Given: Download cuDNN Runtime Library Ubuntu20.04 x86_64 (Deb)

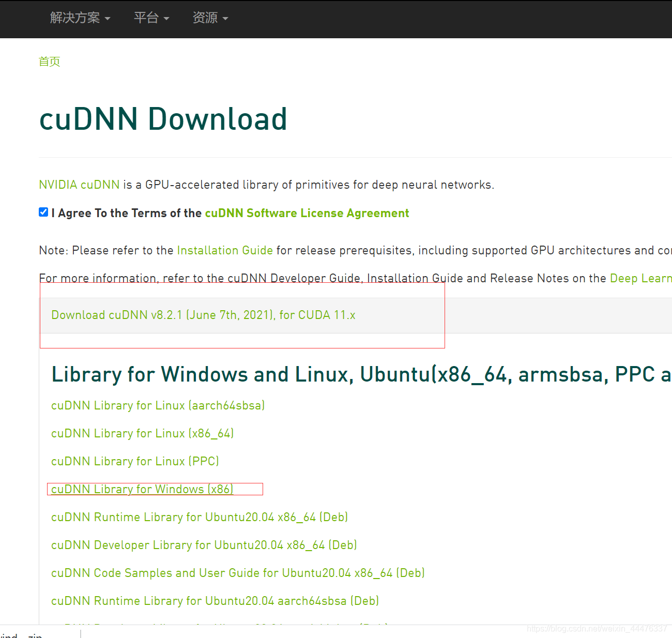Looking at the screenshot, I should [200, 517].
